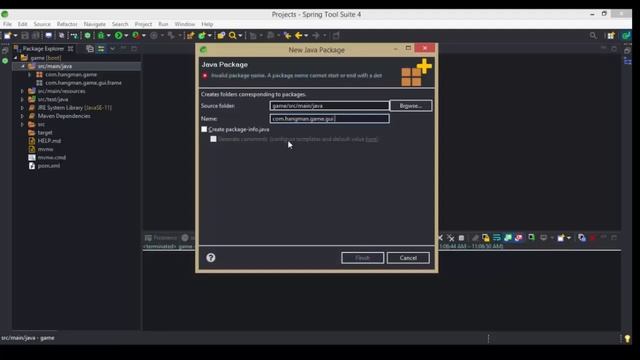Click the Open Type icon
Viewport: 640px width, 360px height.
click(x=221, y=36)
